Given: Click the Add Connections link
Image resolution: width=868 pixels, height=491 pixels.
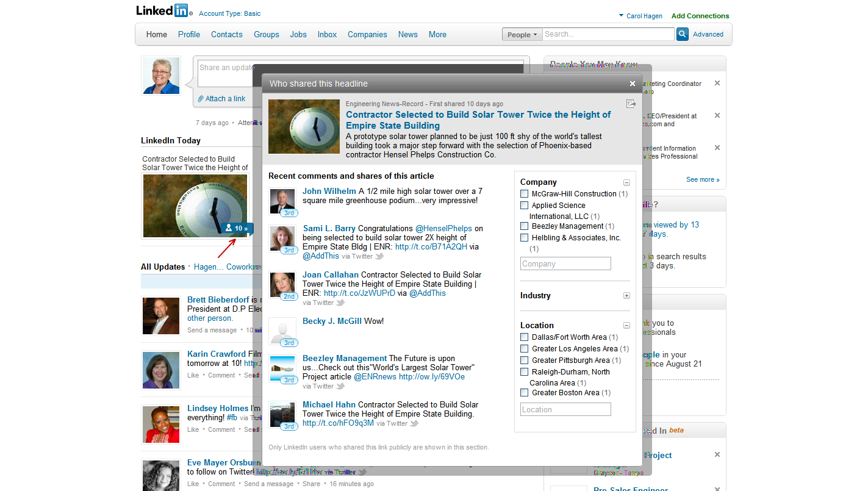Looking at the screenshot, I should [700, 16].
